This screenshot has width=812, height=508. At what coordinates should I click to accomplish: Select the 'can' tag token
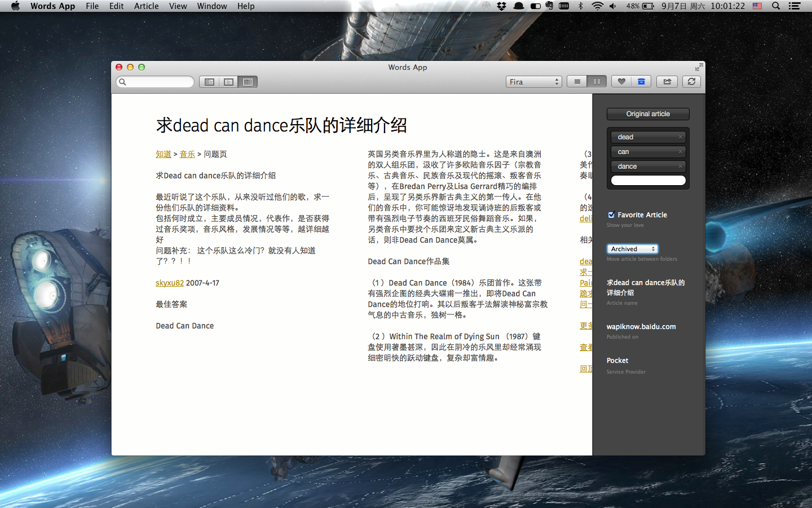pyautogui.click(x=648, y=152)
